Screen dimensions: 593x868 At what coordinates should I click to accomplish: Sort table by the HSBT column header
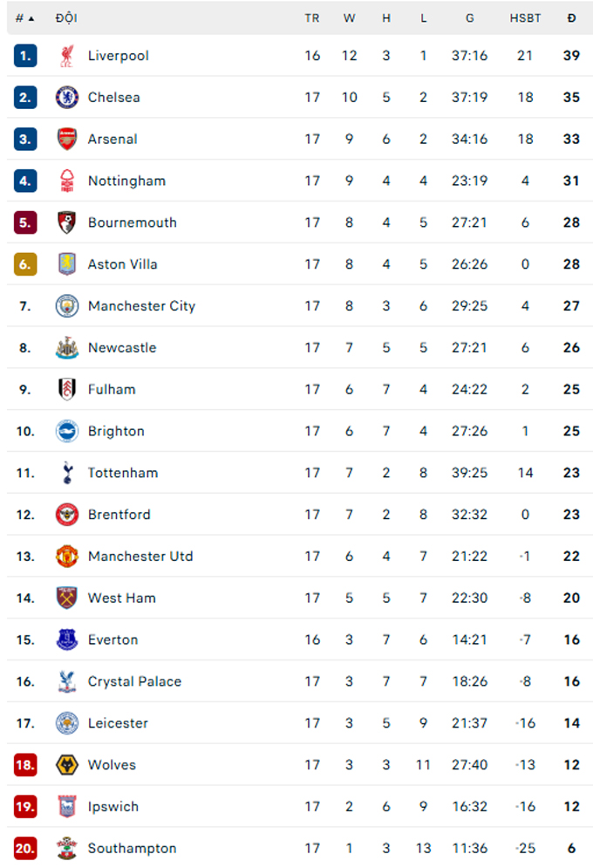pyautogui.click(x=525, y=18)
